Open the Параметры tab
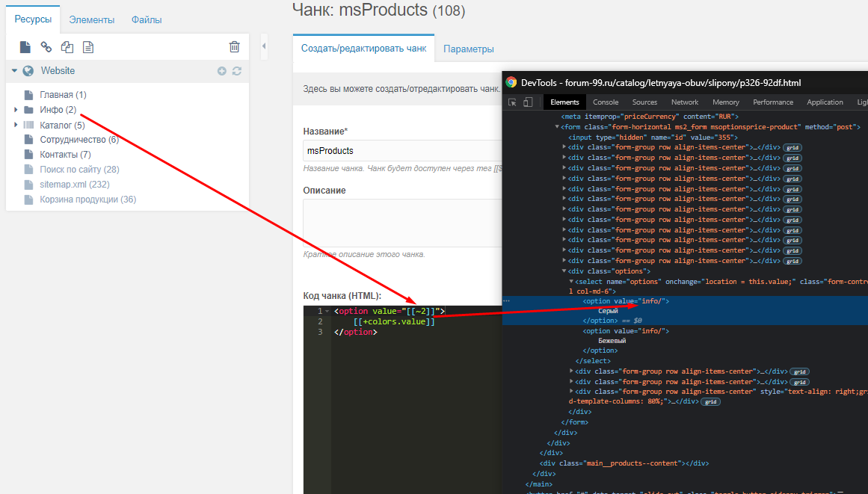The height and width of the screenshot is (494, 868). (468, 49)
